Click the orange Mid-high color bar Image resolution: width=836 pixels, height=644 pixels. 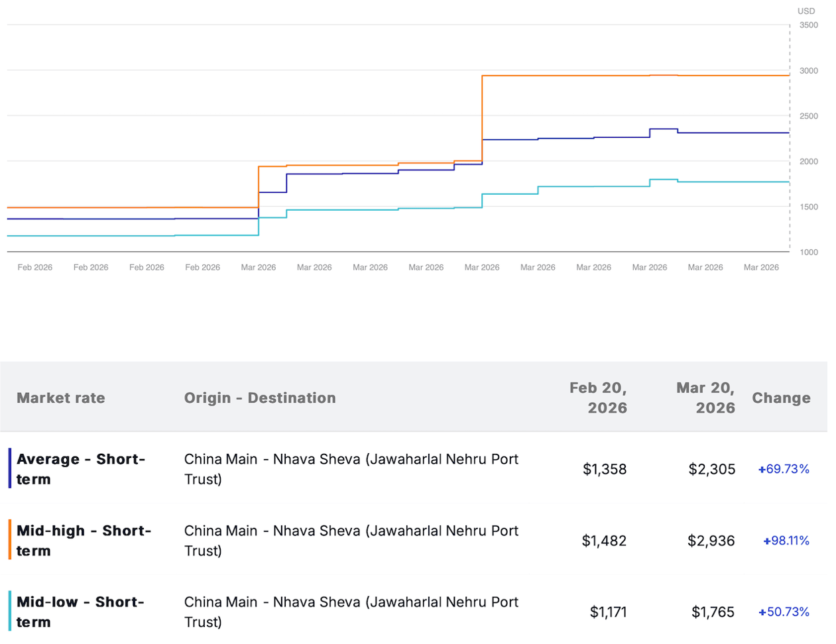click(10, 540)
